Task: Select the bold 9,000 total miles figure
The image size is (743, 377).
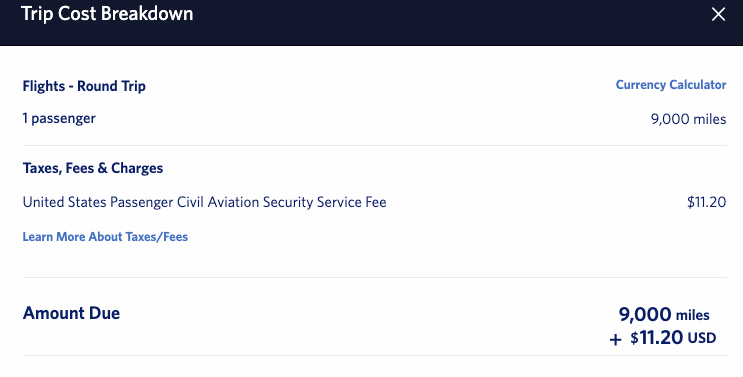Action: pos(644,314)
